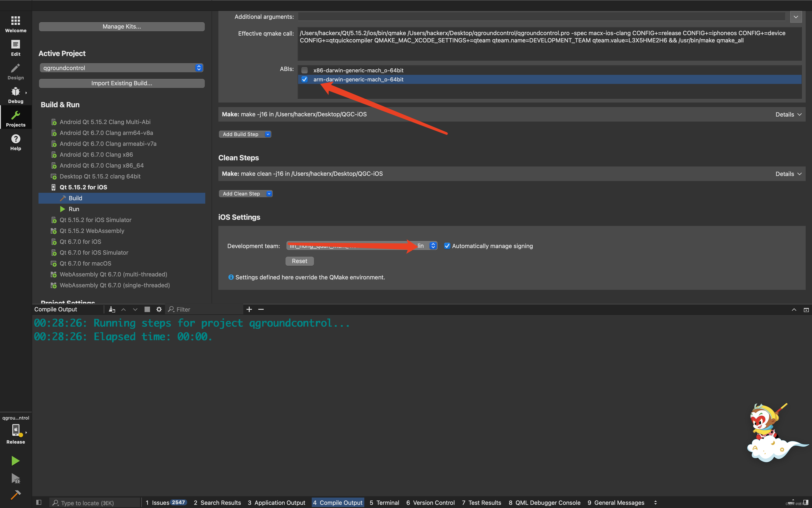
Task: Zoom in the Compile Output text
Action: point(249,309)
